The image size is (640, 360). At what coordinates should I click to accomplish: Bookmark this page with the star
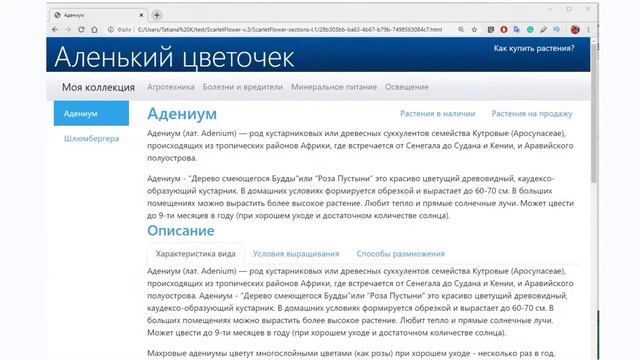[474, 29]
